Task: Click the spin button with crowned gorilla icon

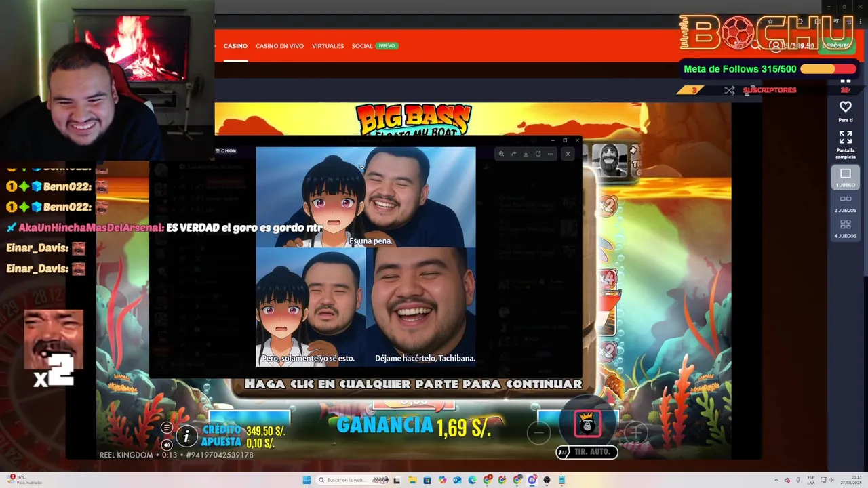Action: 587,424
